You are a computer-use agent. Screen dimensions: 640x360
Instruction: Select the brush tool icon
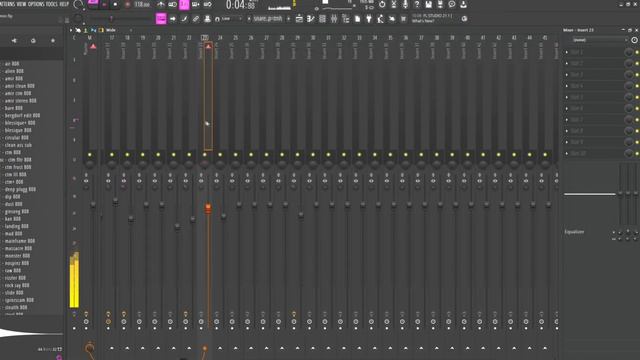pyautogui.click(x=184, y=19)
